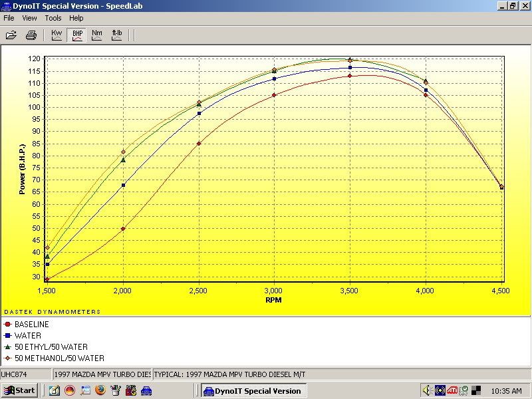Open the Windows Start menu
Viewport: 532px width, 399px height.
click(x=19, y=390)
